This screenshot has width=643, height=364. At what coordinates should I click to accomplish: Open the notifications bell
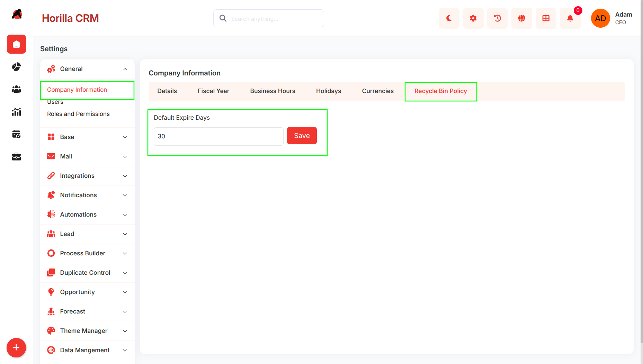click(x=570, y=18)
